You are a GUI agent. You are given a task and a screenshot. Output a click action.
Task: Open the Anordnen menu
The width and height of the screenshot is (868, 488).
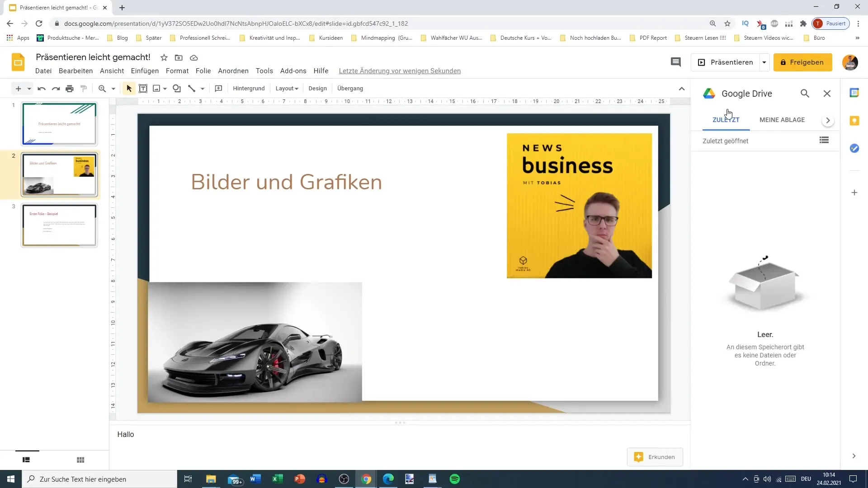233,71
